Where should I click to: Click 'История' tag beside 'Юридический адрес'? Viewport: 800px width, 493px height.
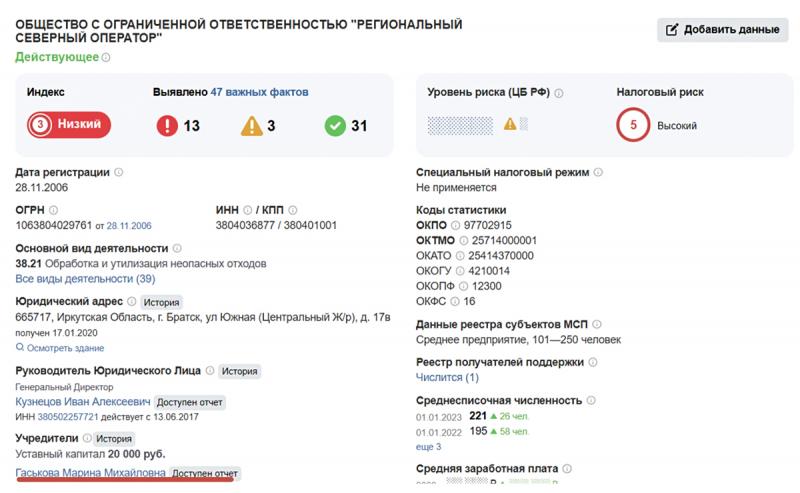point(160,301)
